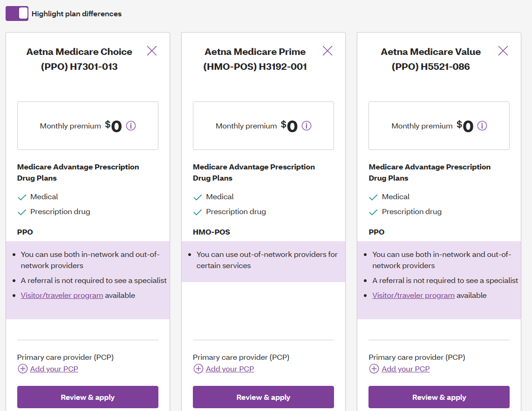Open Visitor/traveler program link in Value plan
The image size is (532, 411).
coord(413,296)
